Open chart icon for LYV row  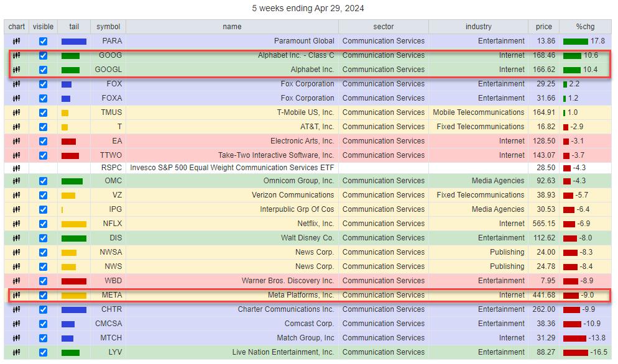pyautogui.click(x=16, y=353)
